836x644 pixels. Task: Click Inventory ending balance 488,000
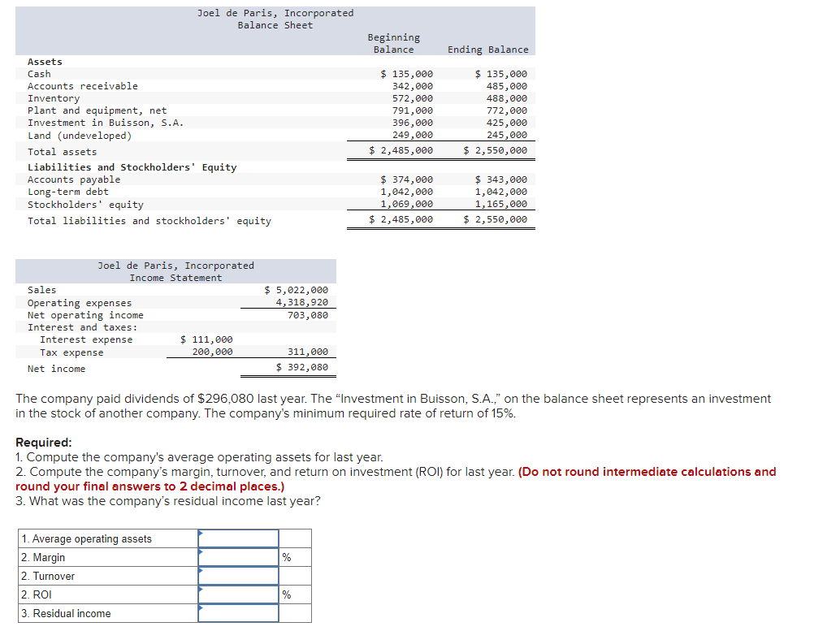tap(506, 98)
